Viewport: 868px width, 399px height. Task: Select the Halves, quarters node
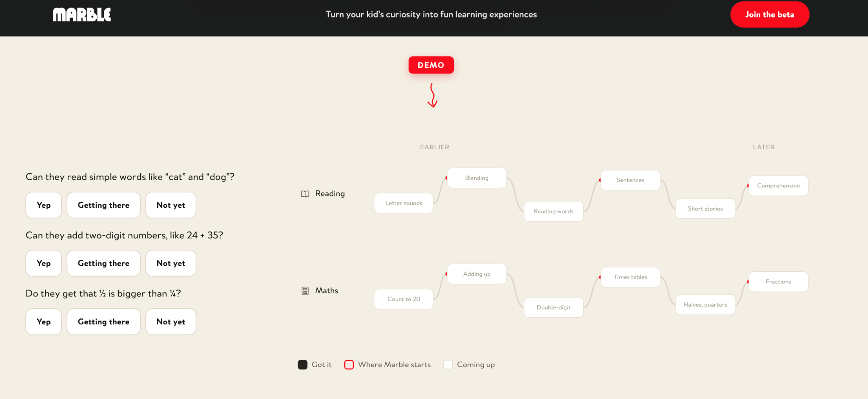[705, 304]
